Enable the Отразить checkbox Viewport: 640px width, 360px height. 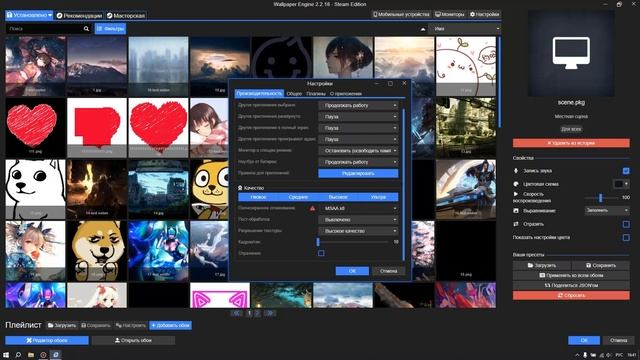(626, 224)
